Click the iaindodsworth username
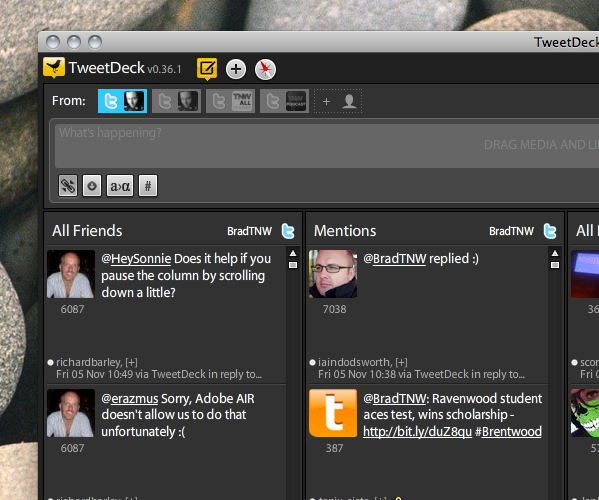This screenshot has width=599, height=500. pyautogui.click(x=355, y=362)
